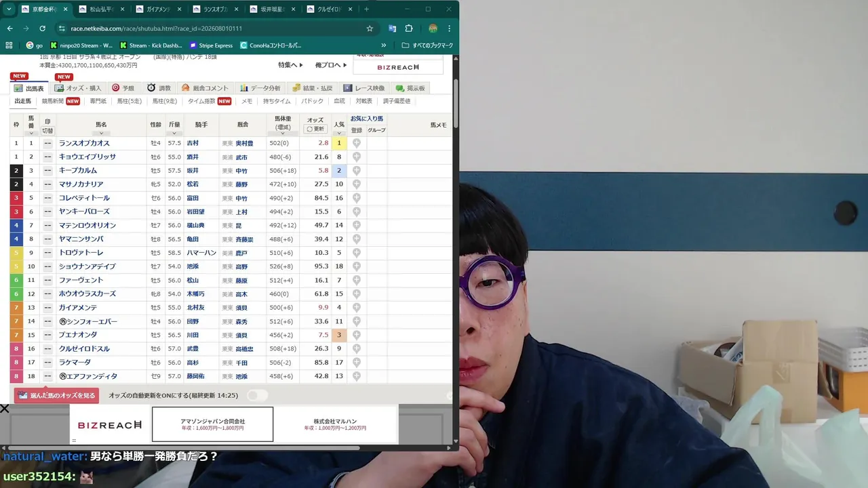The width and height of the screenshot is (868, 488).
Task: Open すべてのブックマーク folder
Action: pyautogui.click(x=427, y=45)
